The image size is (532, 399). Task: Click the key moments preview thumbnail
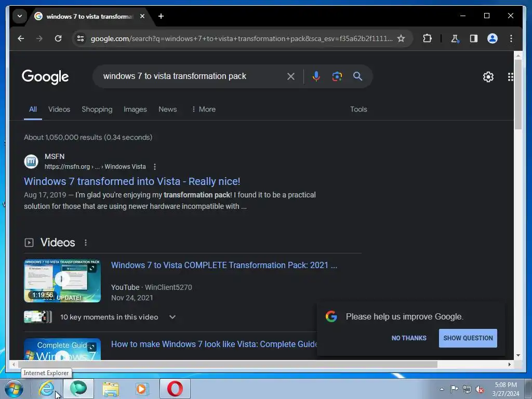pos(37,317)
